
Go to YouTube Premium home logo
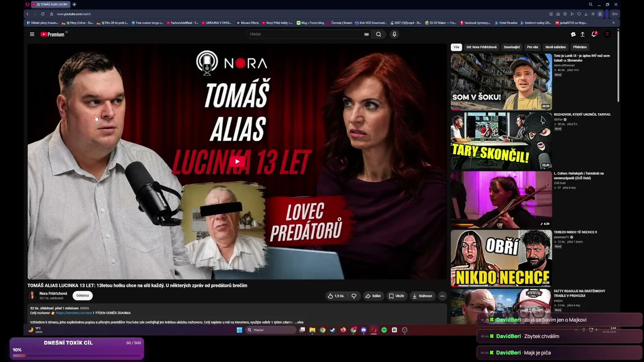[x=53, y=34]
